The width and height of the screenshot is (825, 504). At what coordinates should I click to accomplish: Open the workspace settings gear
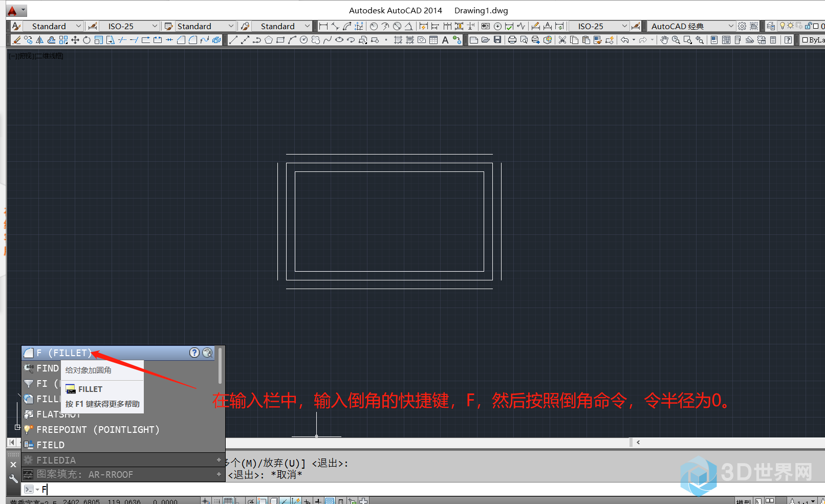tap(742, 26)
